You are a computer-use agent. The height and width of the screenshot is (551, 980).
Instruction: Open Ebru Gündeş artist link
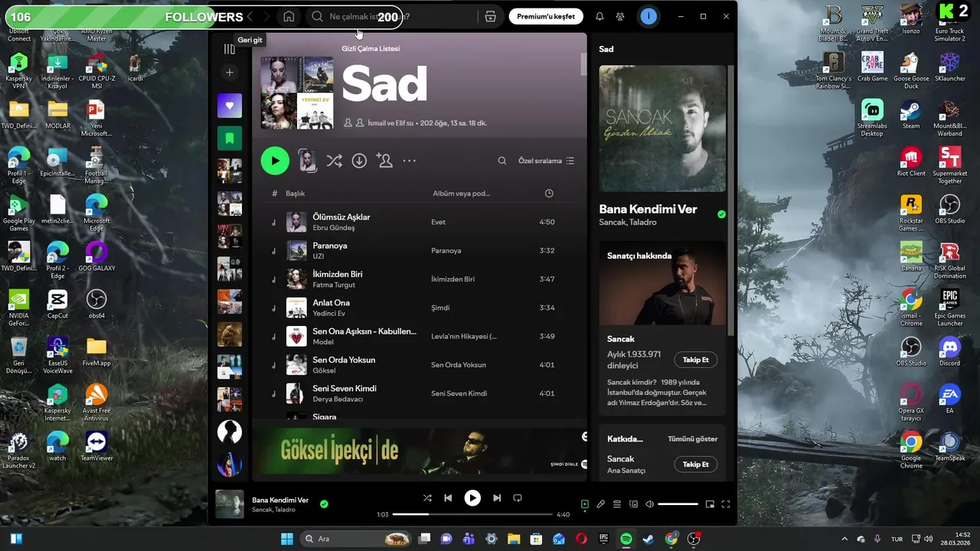tap(334, 228)
